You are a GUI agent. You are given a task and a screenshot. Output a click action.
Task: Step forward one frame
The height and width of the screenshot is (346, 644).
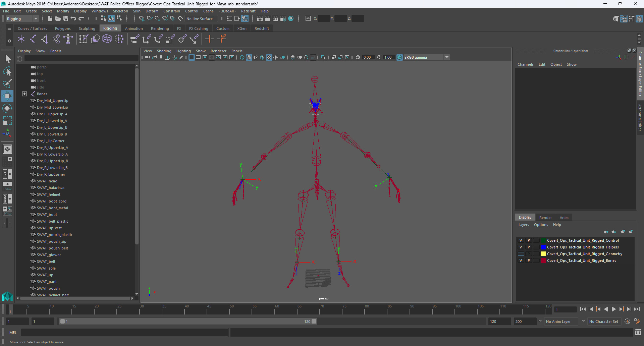[629, 309]
